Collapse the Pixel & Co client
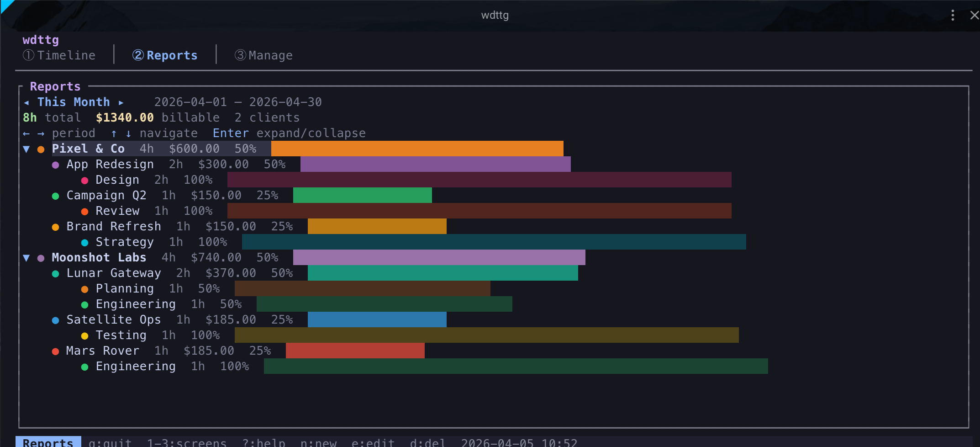Viewport: 980px width, 447px height. (x=26, y=149)
